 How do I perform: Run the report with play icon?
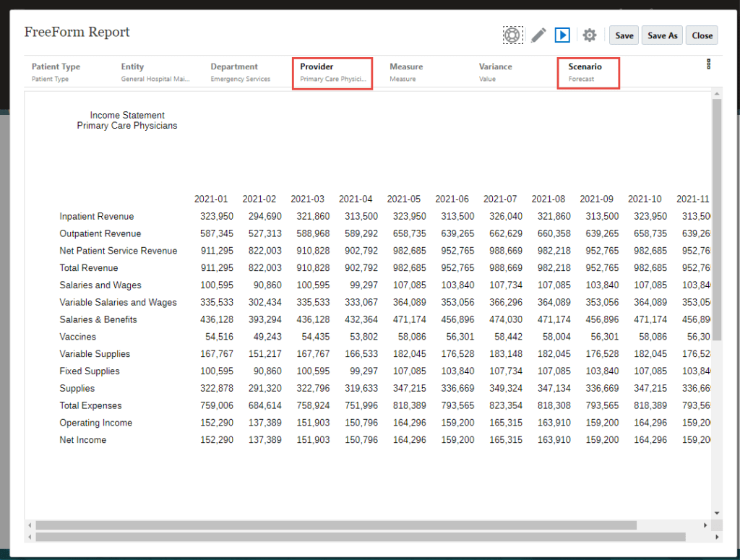(562, 35)
